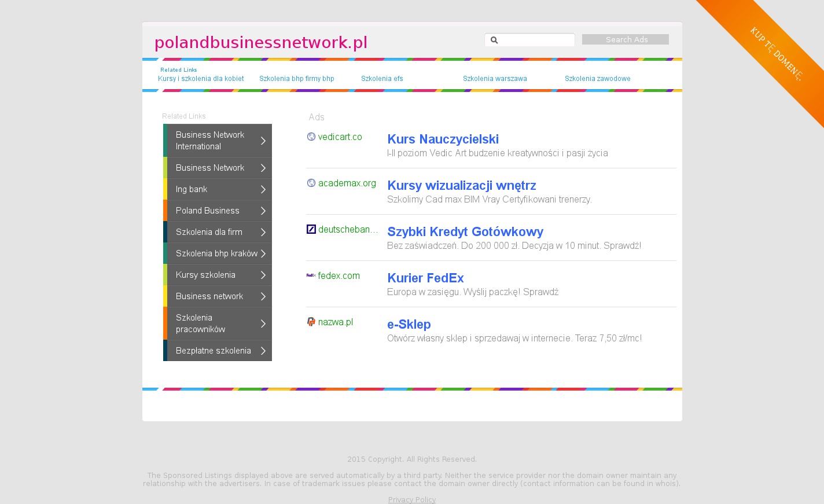
Task: Click the Deutsche Bank logo icon
Action: [x=311, y=230]
